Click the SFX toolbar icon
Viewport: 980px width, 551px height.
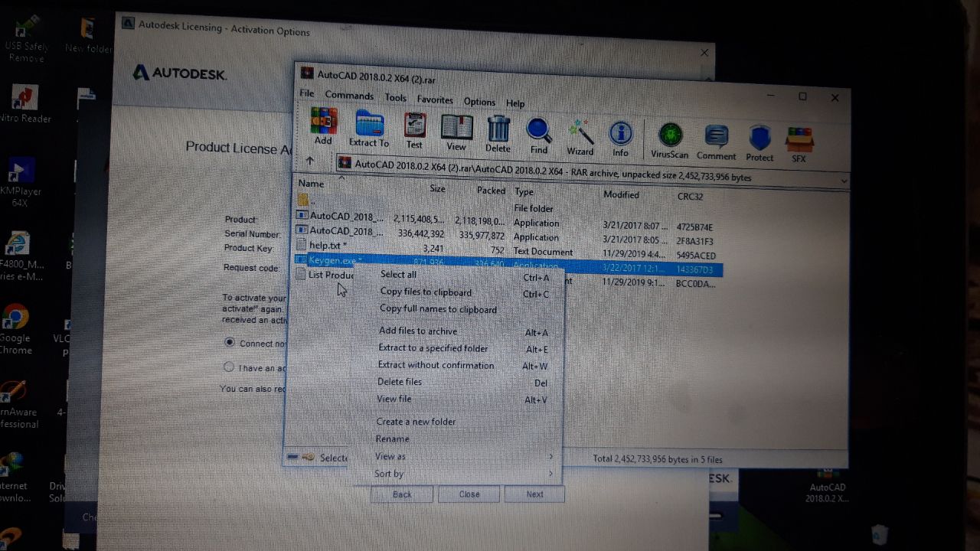click(x=799, y=145)
